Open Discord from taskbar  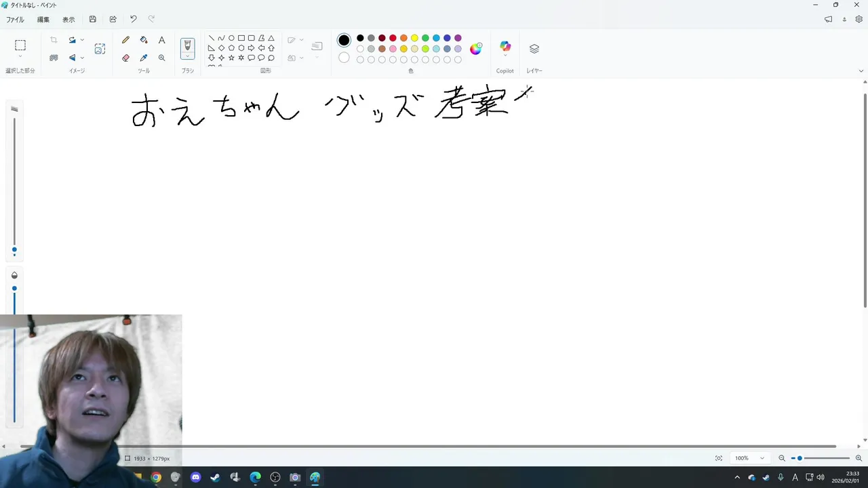click(196, 477)
